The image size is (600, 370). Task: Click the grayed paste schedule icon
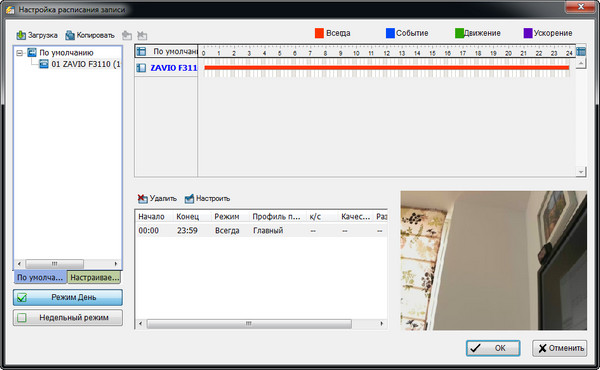127,36
